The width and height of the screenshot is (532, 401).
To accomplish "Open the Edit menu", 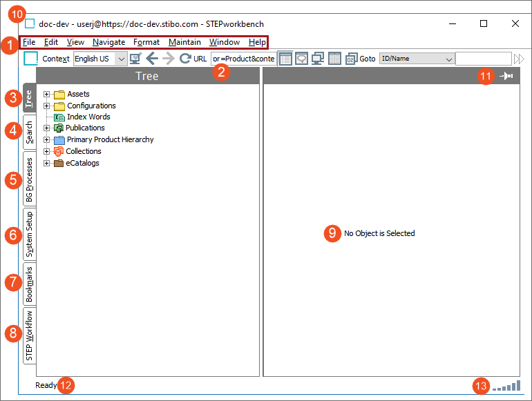I will (x=51, y=42).
